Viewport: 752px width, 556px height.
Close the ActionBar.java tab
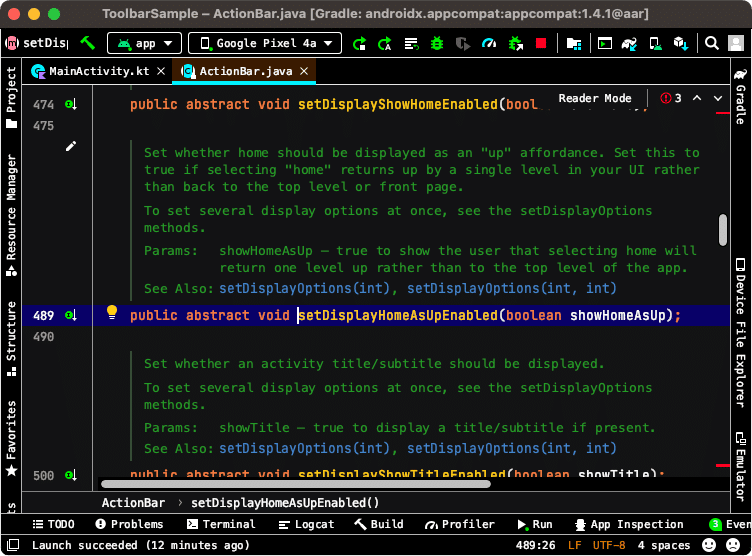(x=304, y=71)
